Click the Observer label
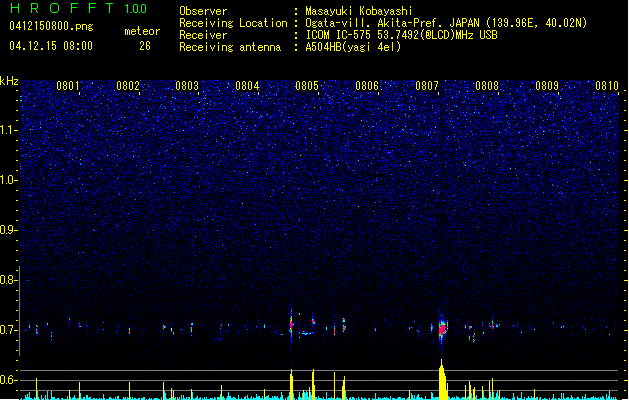 click(x=203, y=11)
